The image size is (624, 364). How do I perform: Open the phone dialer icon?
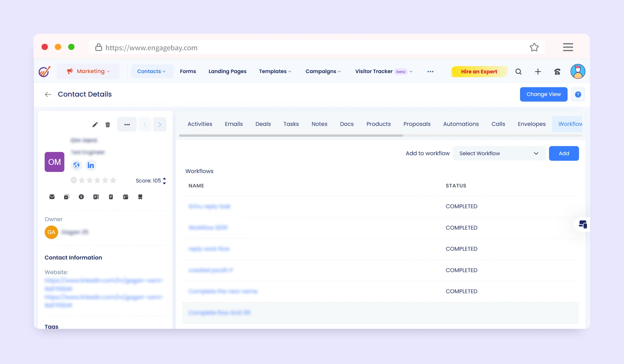point(557,72)
